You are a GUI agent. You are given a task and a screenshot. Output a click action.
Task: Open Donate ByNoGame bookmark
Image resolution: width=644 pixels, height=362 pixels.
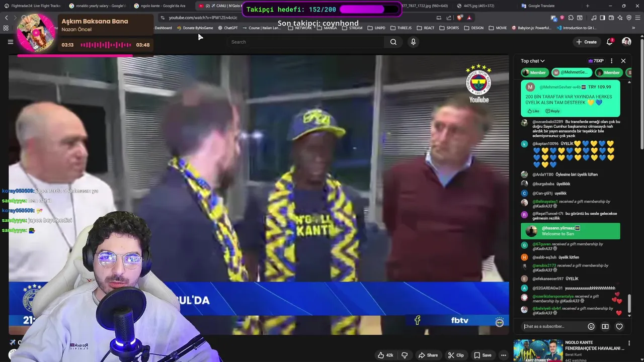tap(195, 28)
